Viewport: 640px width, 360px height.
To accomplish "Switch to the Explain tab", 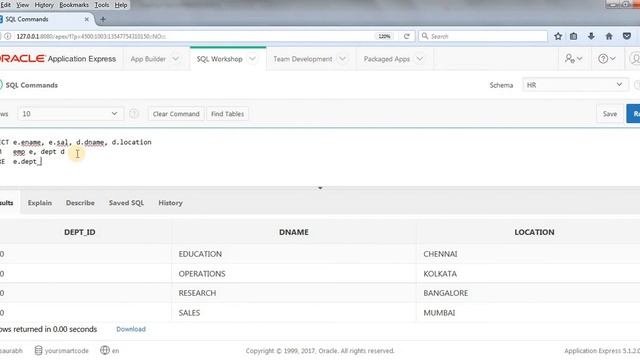I will (x=40, y=203).
